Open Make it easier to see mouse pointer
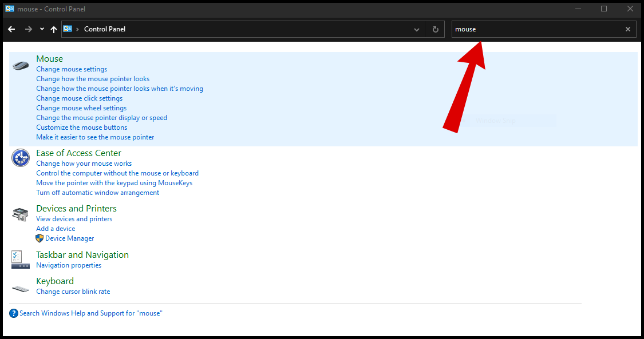The width and height of the screenshot is (644, 339). (95, 137)
